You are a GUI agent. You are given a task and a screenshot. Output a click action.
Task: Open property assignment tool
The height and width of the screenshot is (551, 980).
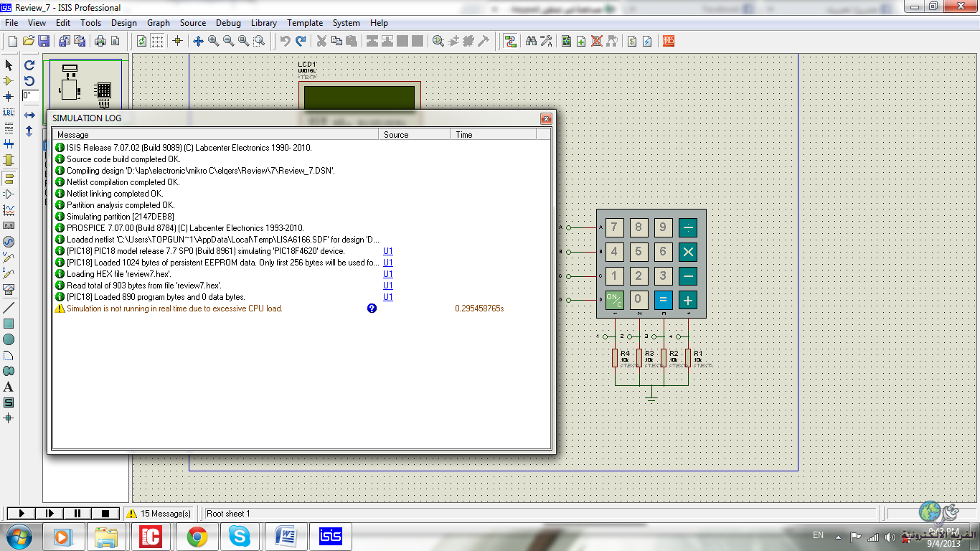546,41
